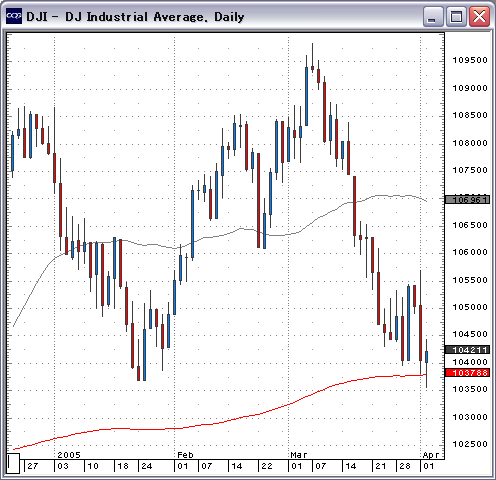Click the 104211 last price label

468,350
